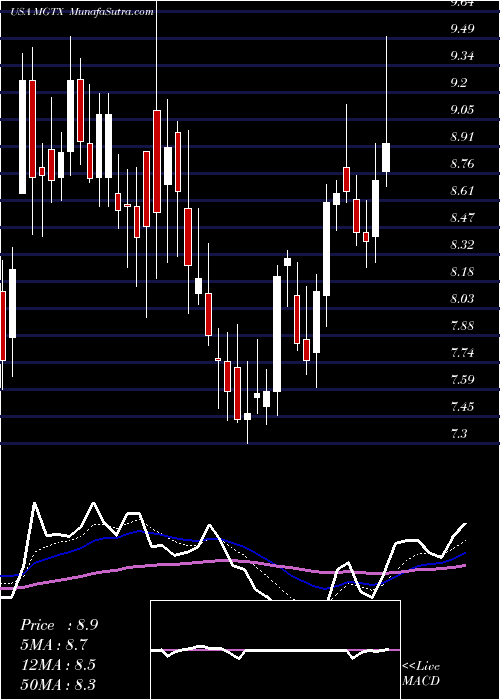Viewport: 500px width, 700px height.
Task: Click the 8.03 price axis label
Action: point(462,299)
